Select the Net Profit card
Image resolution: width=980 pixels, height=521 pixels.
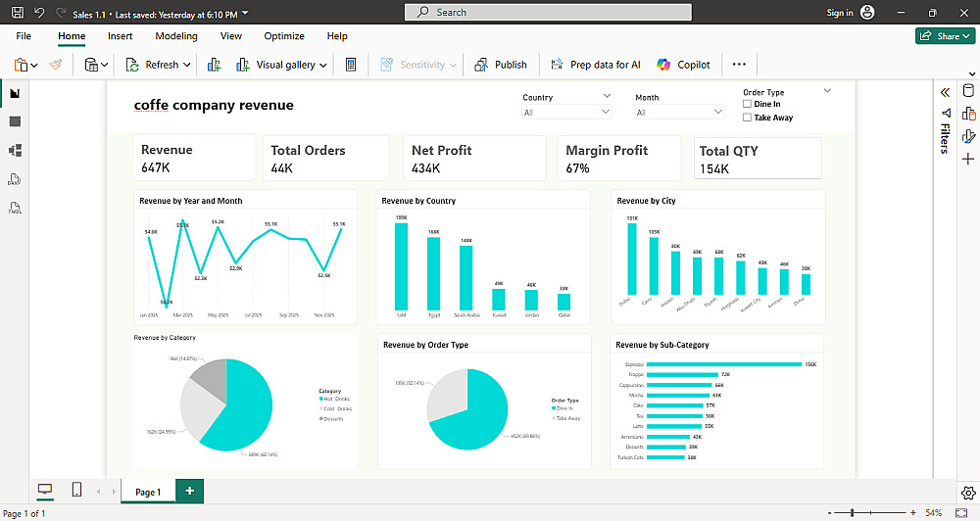click(x=474, y=159)
